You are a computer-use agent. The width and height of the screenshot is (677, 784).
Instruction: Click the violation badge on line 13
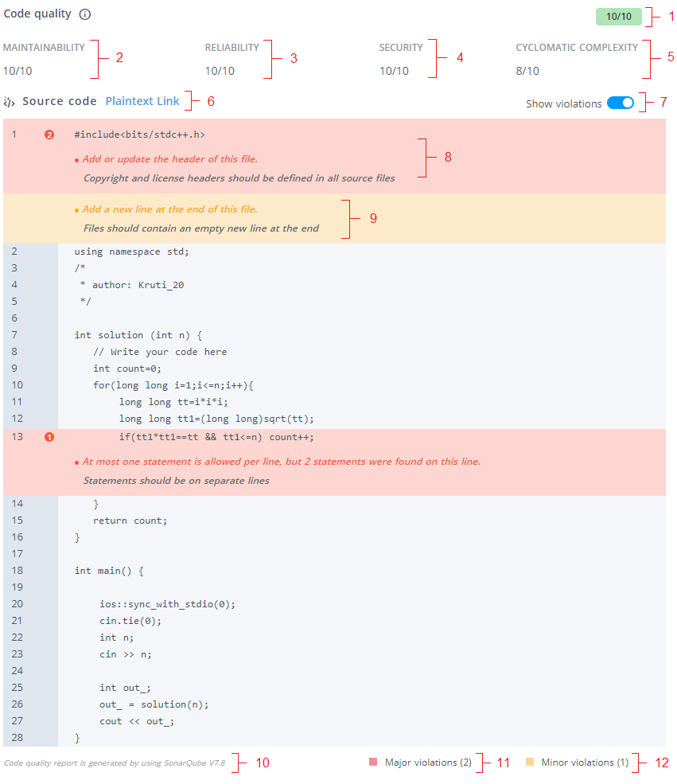coord(49,437)
